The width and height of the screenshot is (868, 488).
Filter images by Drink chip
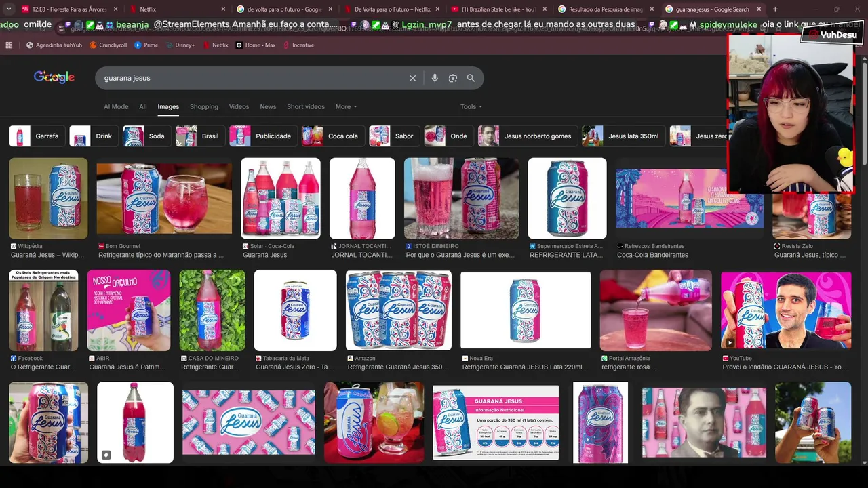[94, 136]
